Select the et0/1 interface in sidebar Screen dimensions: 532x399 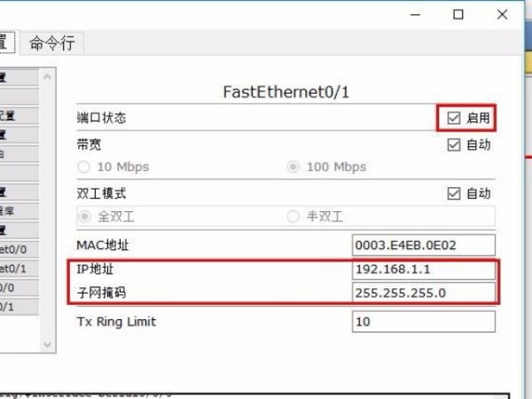point(19,269)
